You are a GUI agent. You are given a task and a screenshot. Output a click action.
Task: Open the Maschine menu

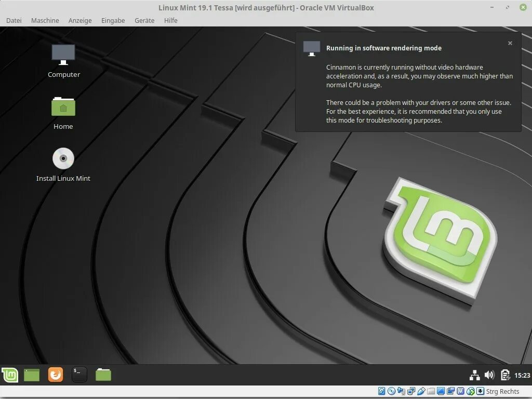[x=45, y=20]
